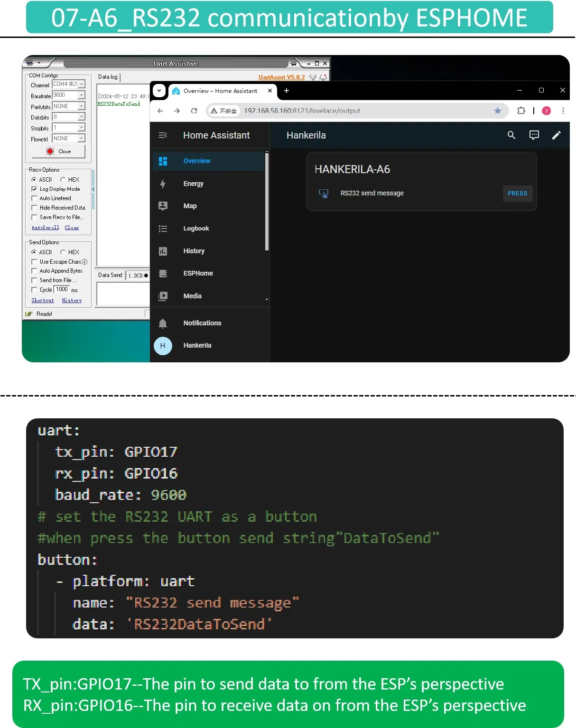This screenshot has height=728, width=576.
Task: Click the browser reload icon
Action: coord(194,111)
